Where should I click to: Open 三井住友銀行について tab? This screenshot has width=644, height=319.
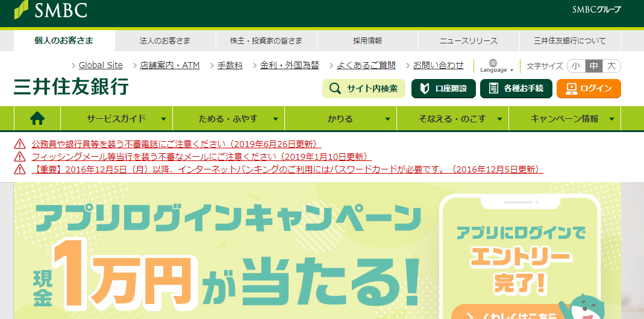point(570,40)
